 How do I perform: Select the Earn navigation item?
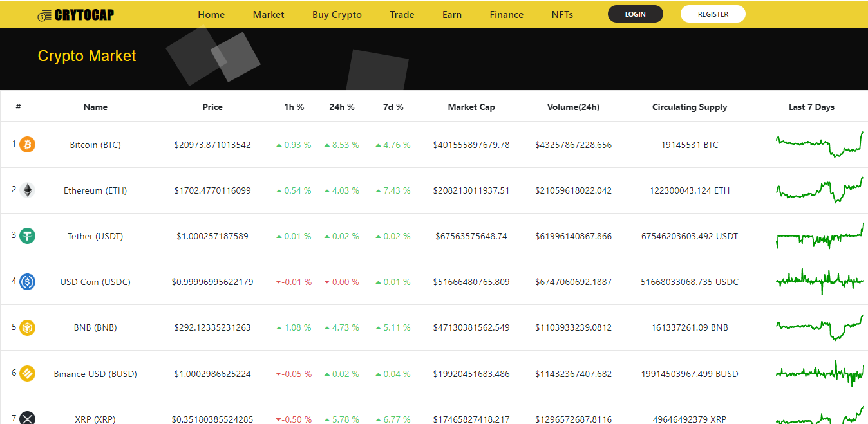(x=452, y=15)
